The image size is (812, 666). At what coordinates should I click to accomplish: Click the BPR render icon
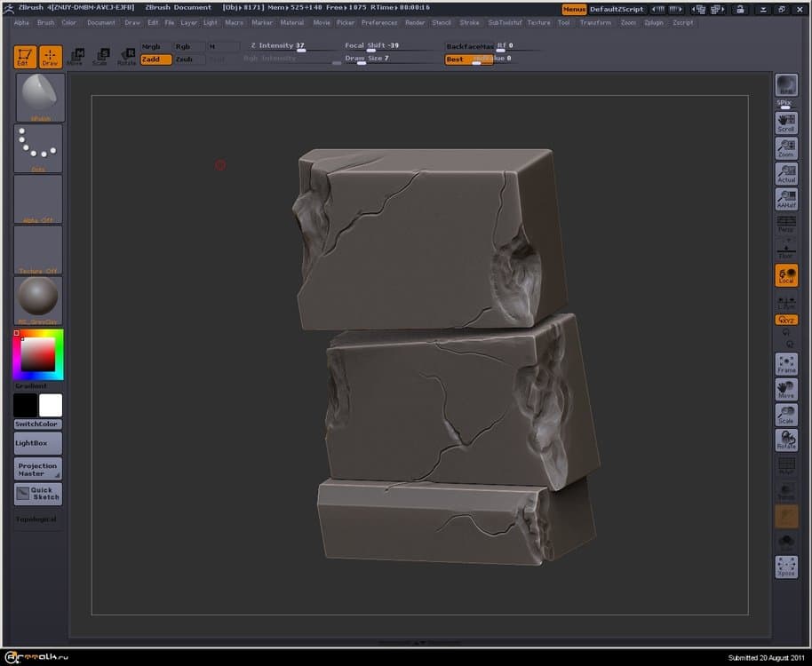point(785,85)
